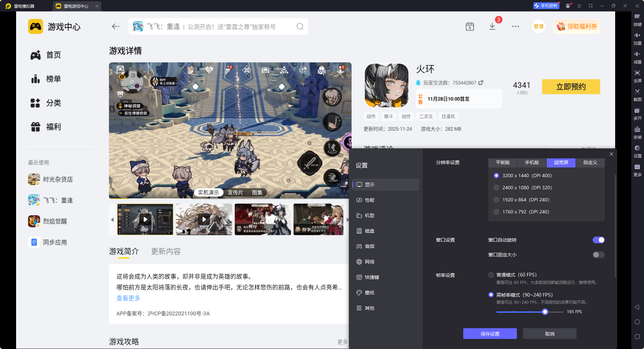
Task: Open the hamburger menu near window controls
Action: pyautogui.click(x=579, y=6)
